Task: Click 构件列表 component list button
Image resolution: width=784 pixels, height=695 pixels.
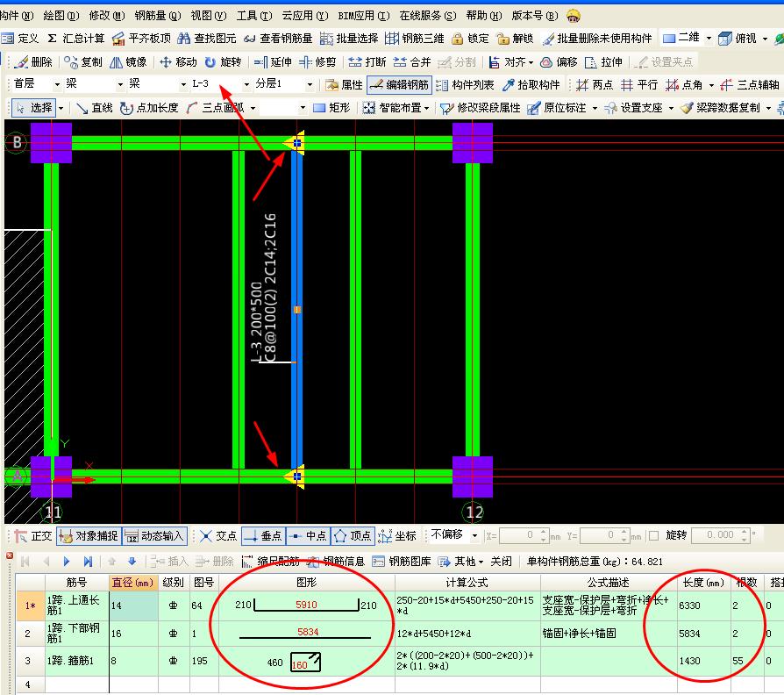Action: click(x=465, y=85)
